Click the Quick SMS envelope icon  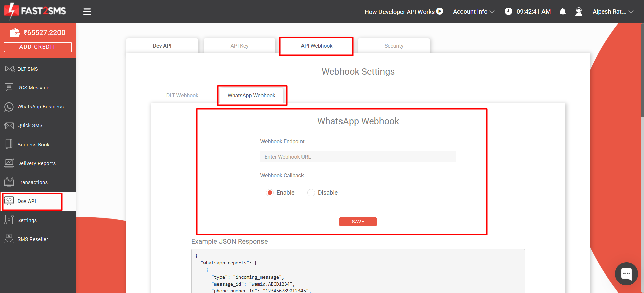tap(9, 125)
